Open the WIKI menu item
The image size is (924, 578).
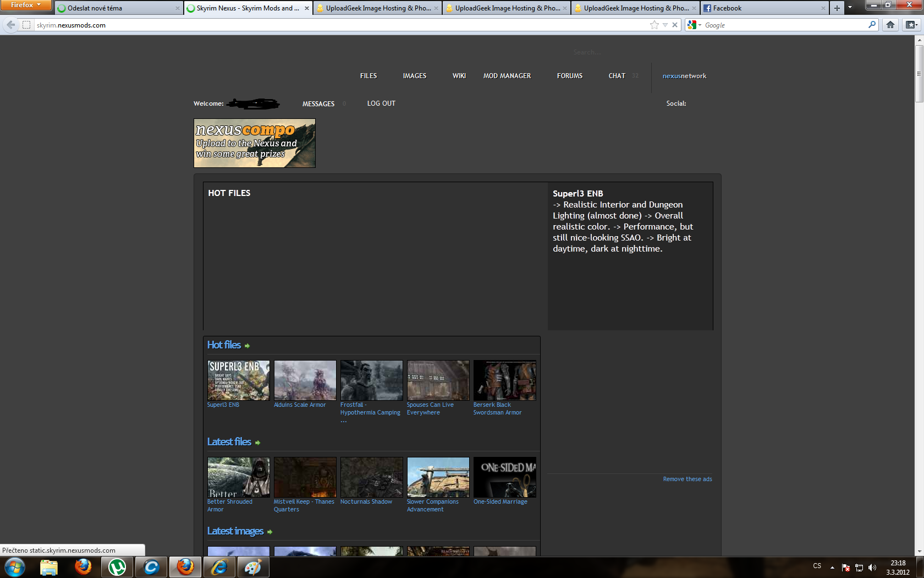pyautogui.click(x=459, y=76)
